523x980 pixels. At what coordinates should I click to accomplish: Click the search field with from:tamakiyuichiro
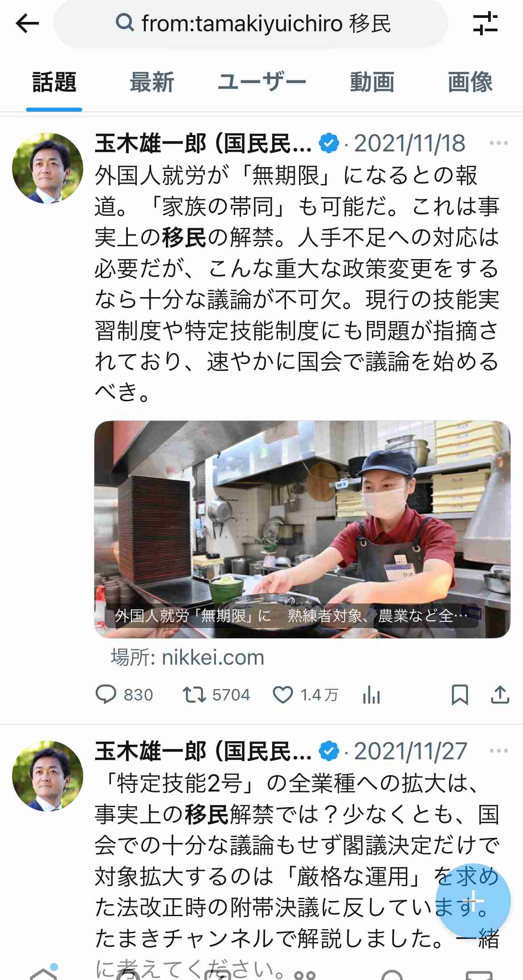(x=251, y=23)
